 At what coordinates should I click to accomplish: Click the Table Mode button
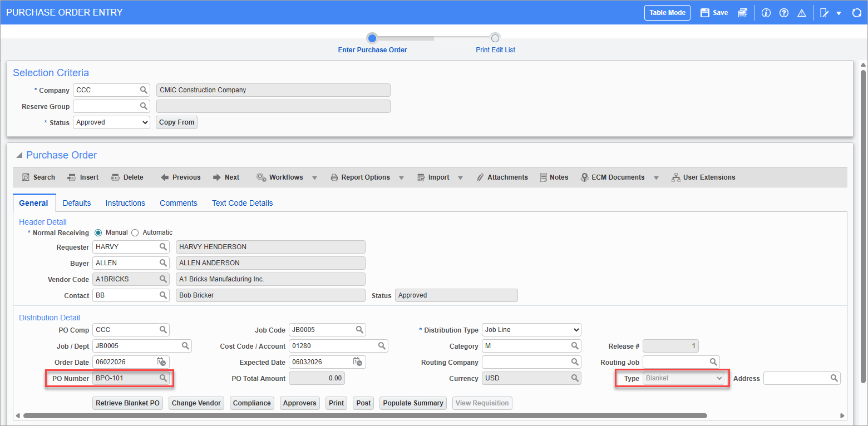667,13
